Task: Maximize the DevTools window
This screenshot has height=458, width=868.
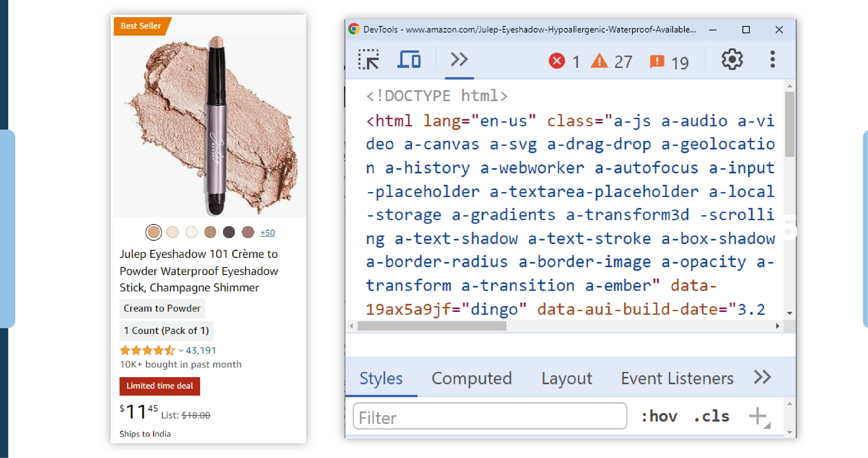Action: (x=746, y=30)
